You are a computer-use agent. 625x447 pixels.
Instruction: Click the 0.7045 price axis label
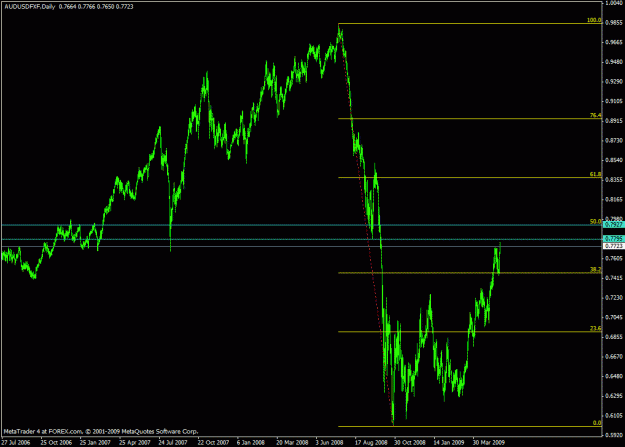[614, 317]
